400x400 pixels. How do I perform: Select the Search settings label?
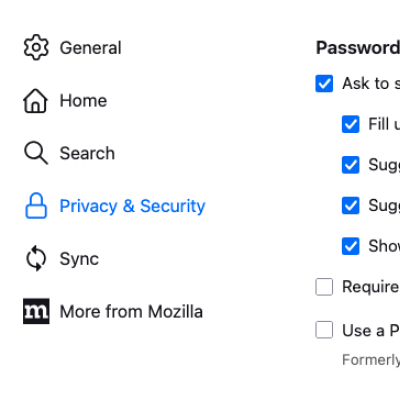pos(87,153)
